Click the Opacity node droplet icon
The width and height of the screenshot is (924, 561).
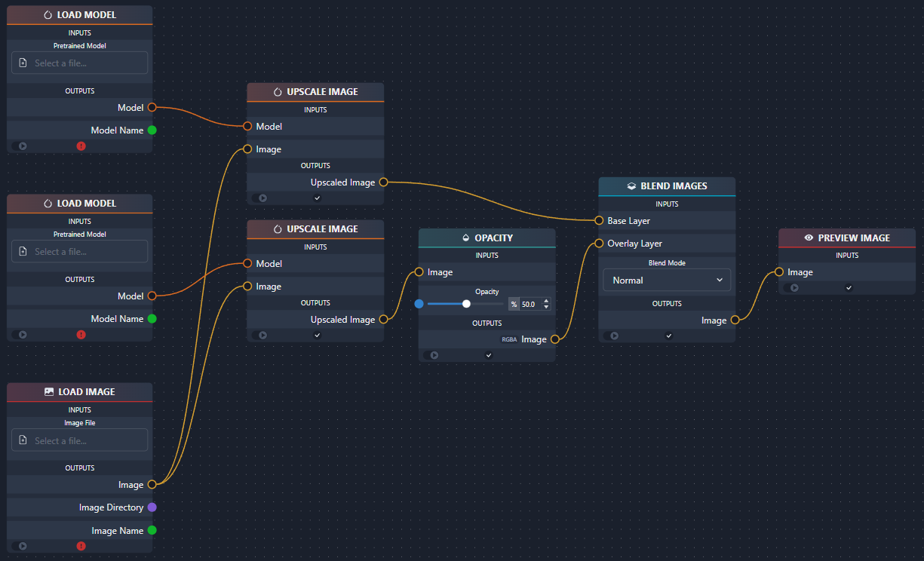pos(465,238)
